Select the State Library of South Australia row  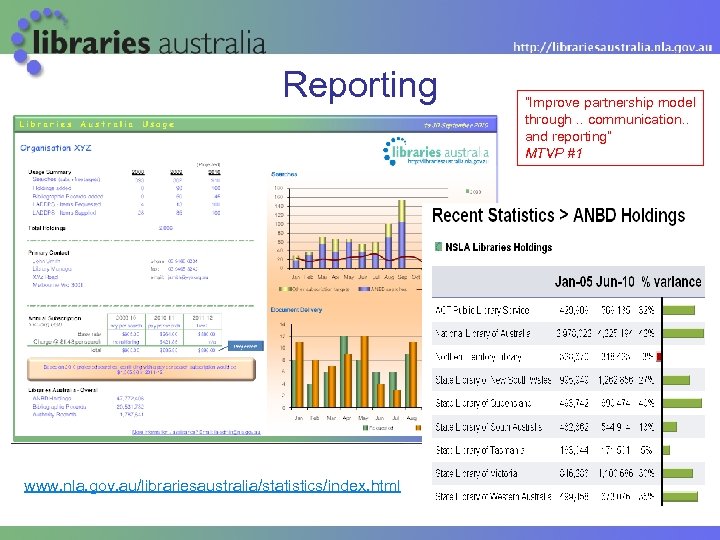568,427
